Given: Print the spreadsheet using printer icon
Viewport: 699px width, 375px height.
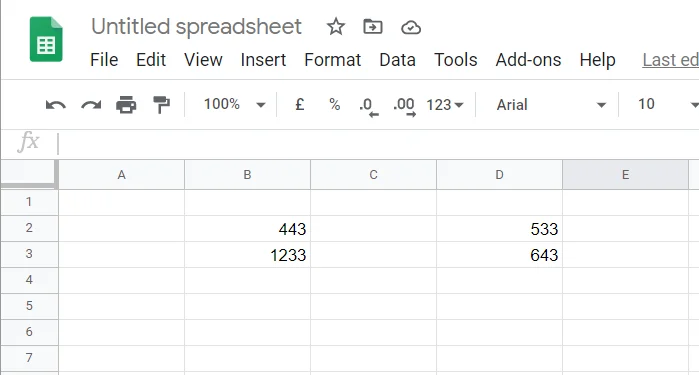Looking at the screenshot, I should [x=126, y=105].
